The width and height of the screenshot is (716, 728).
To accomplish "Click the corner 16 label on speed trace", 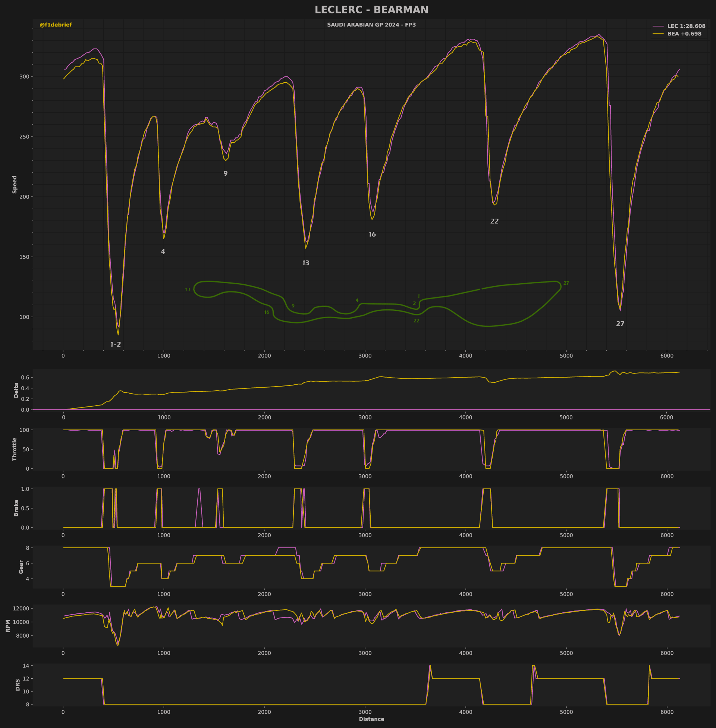I will coord(372,234).
